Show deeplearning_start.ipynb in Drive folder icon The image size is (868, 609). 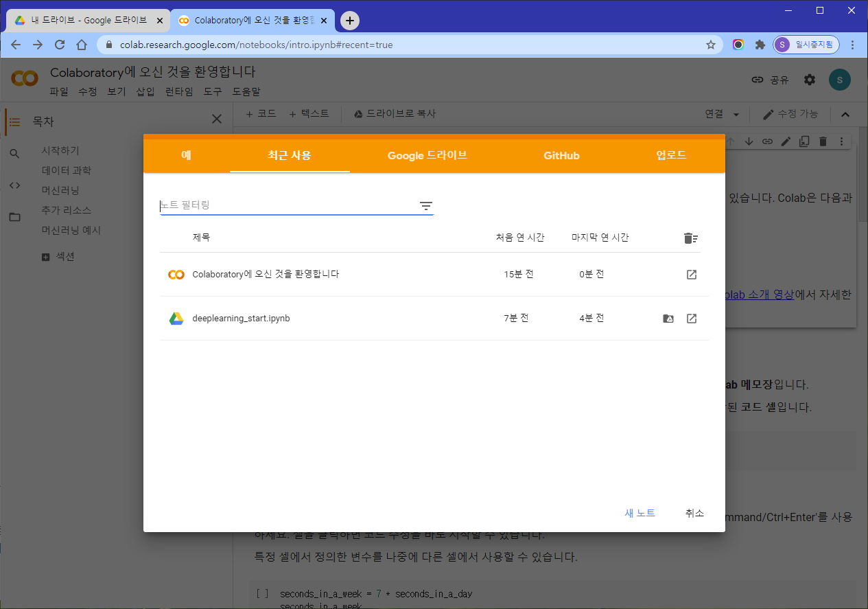pos(668,319)
